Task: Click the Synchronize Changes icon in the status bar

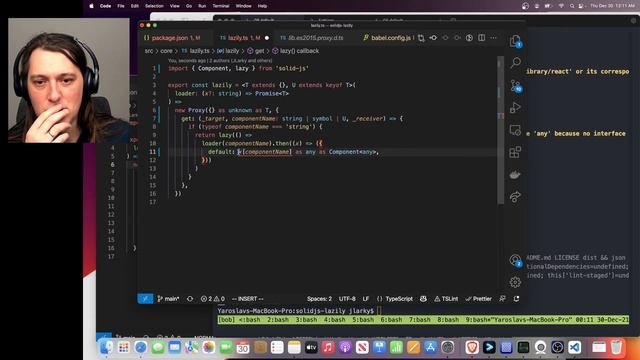Action: coord(190,299)
